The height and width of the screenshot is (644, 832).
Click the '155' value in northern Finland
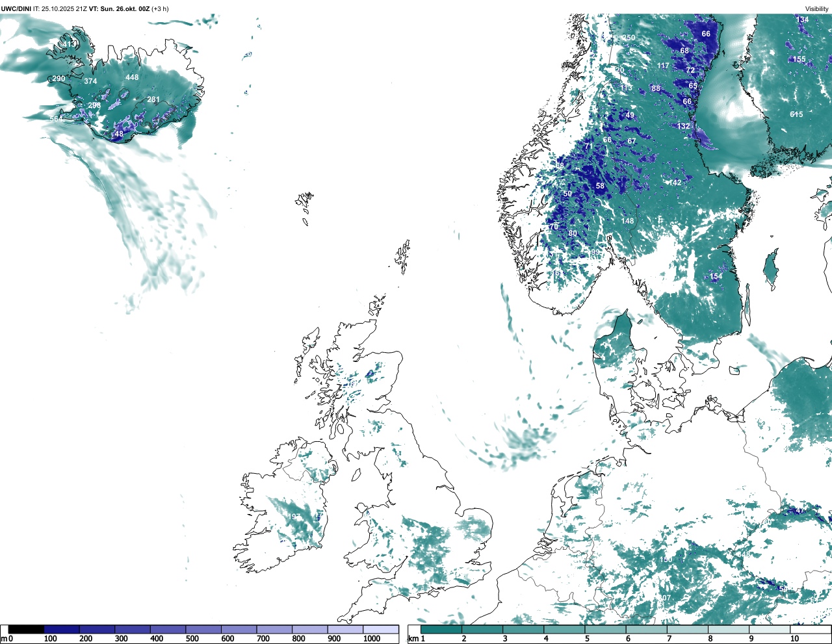click(x=799, y=59)
